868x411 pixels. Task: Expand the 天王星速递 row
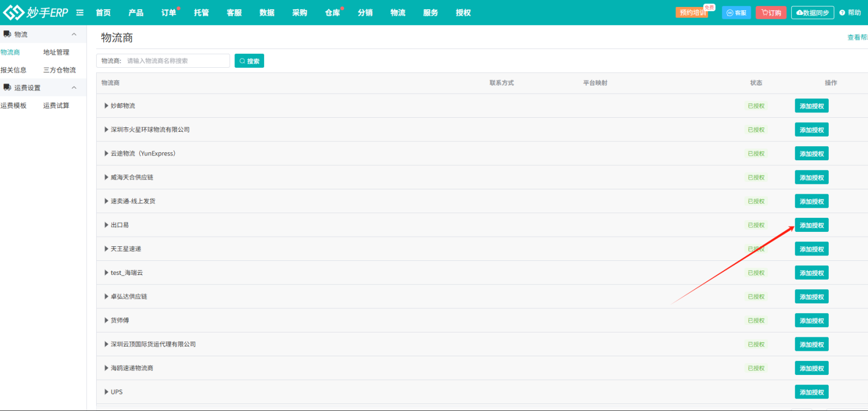click(106, 249)
